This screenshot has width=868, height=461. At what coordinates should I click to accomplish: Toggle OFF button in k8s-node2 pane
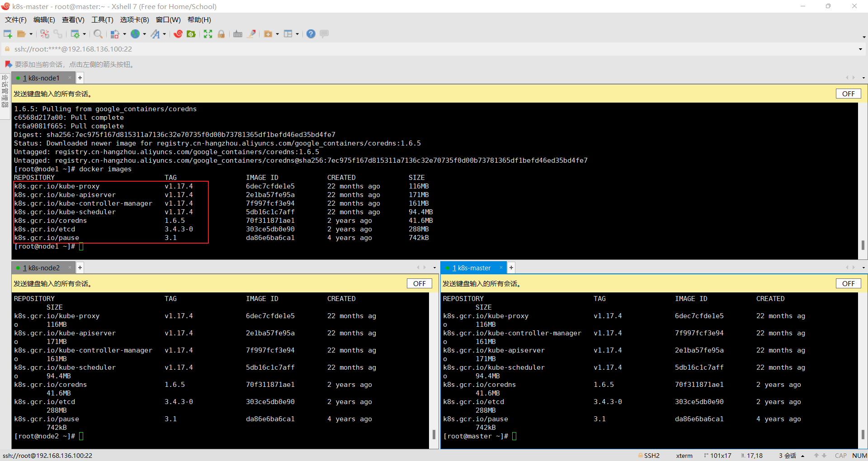pyautogui.click(x=420, y=283)
